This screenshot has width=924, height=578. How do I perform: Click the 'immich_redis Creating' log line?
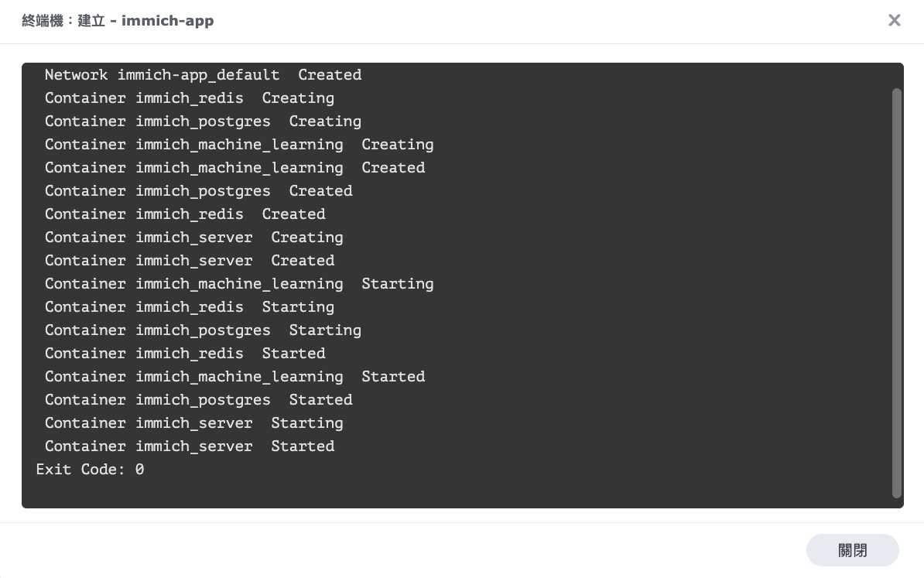click(x=189, y=98)
